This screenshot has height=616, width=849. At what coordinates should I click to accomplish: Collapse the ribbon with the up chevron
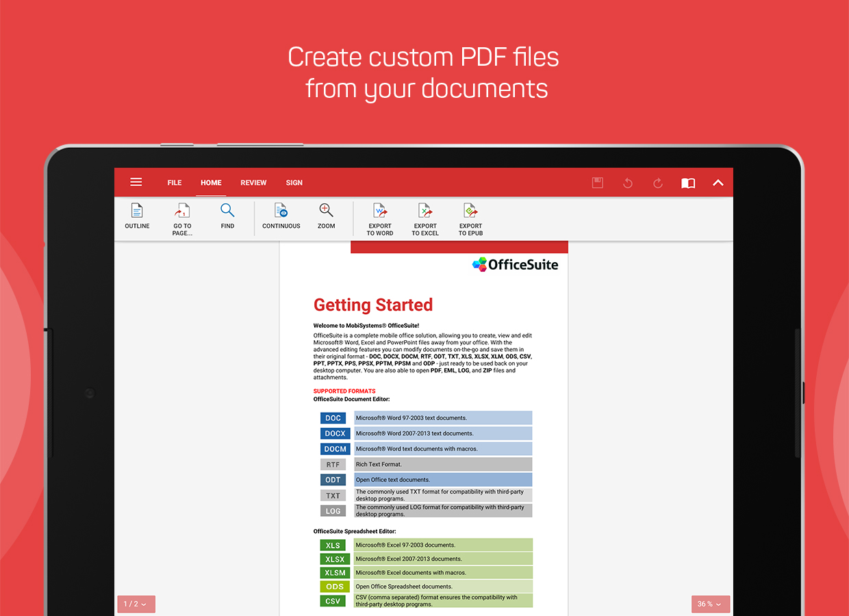pyautogui.click(x=718, y=183)
